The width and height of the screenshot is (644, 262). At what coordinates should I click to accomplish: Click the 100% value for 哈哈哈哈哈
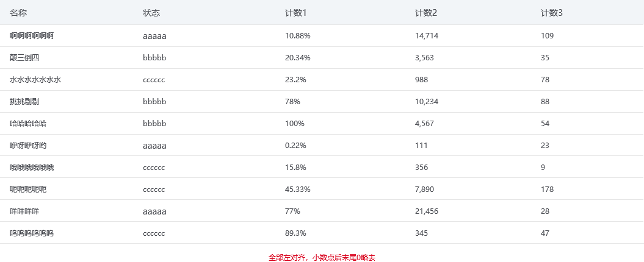[294, 124]
